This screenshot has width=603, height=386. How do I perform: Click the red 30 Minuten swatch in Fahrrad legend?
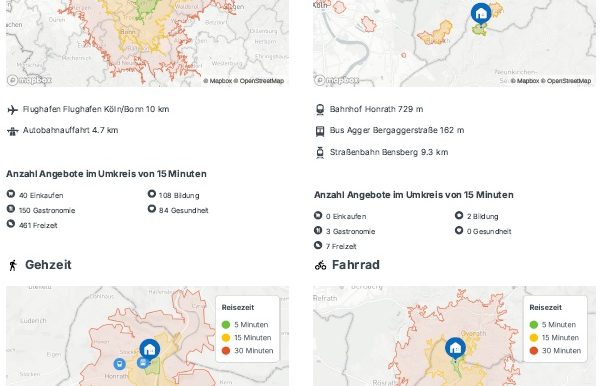point(533,351)
